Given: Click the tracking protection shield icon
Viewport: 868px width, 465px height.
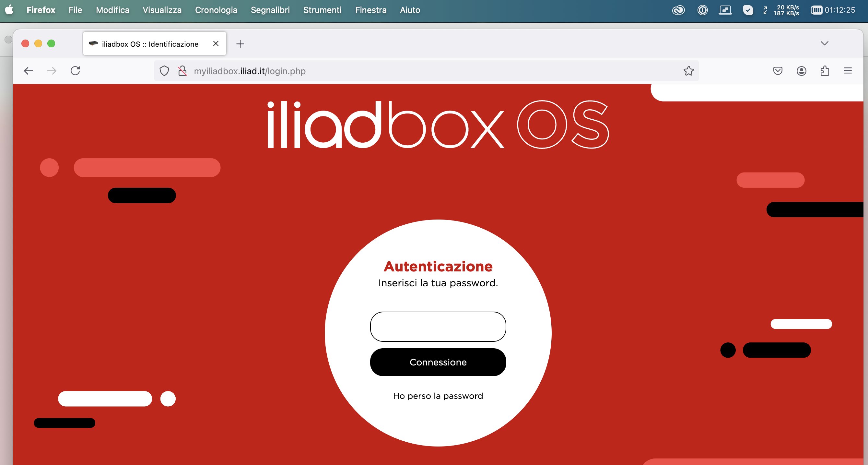Looking at the screenshot, I should point(164,71).
